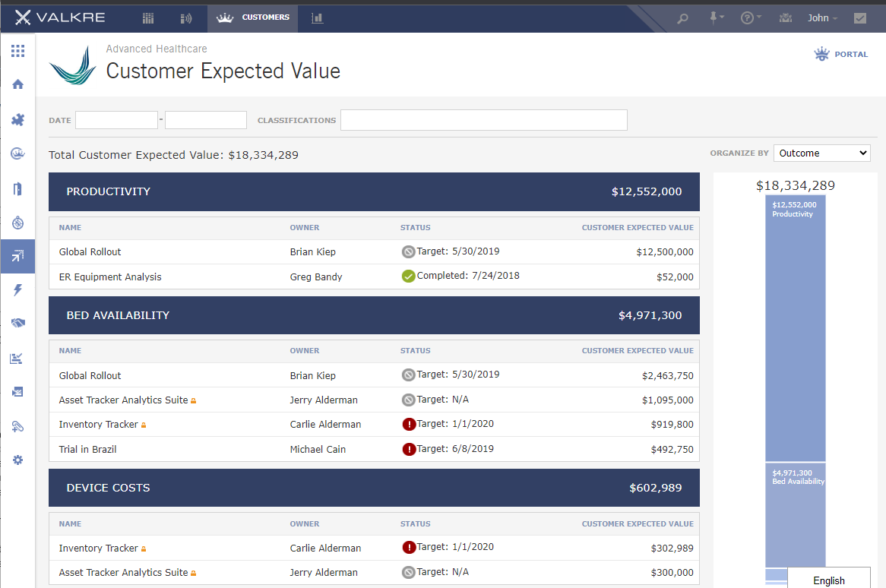This screenshot has width=886, height=588.
Task: Click the lightning bolt sidebar icon
Action: point(18,289)
